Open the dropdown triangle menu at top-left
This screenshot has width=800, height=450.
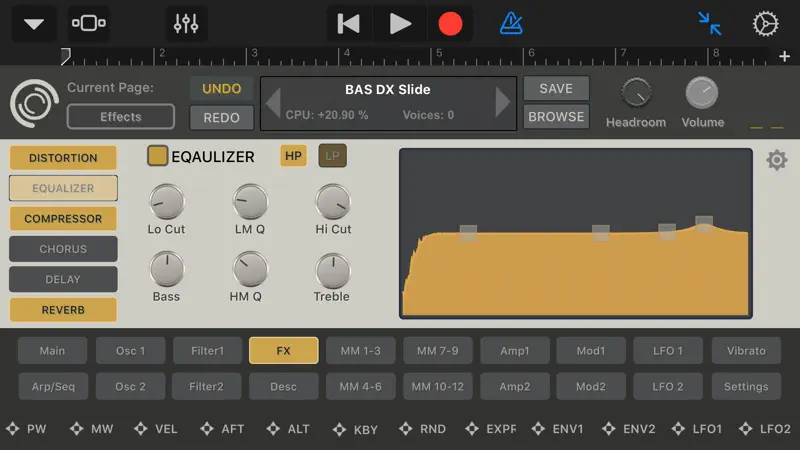point(34,23)
